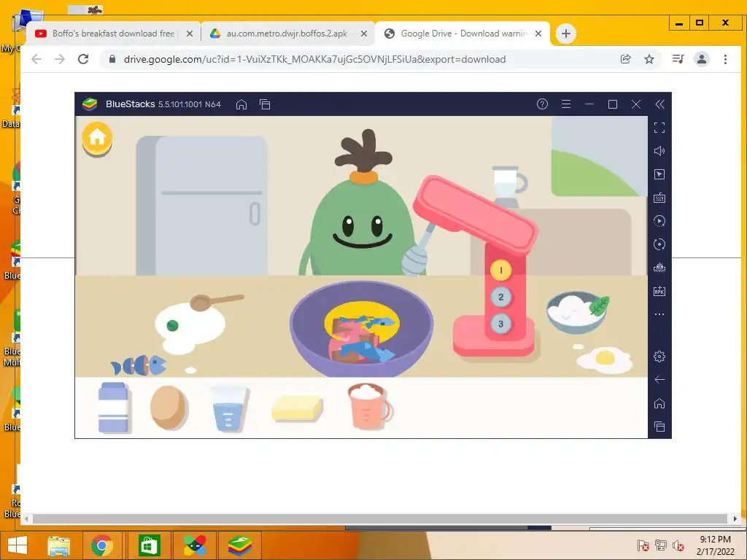Image resolution: width=747 pixels, height=560 pixels.
Task: Open Chrome media control icon
Action: pos(678,59)
